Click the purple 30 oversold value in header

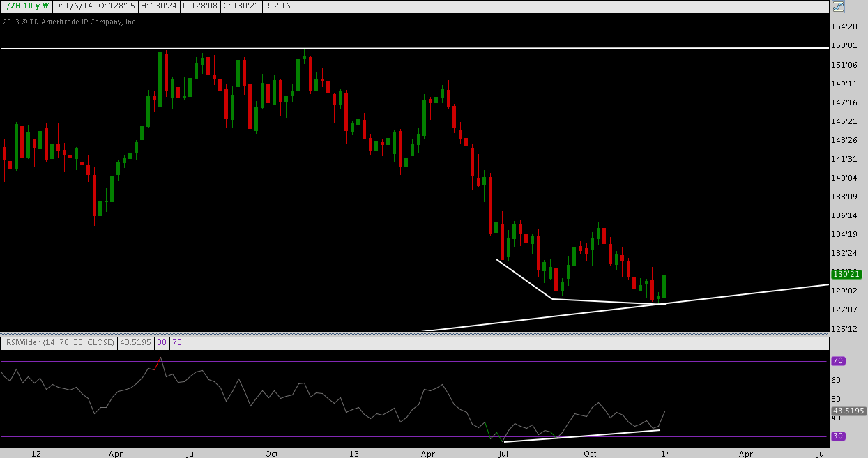point(162,343)
